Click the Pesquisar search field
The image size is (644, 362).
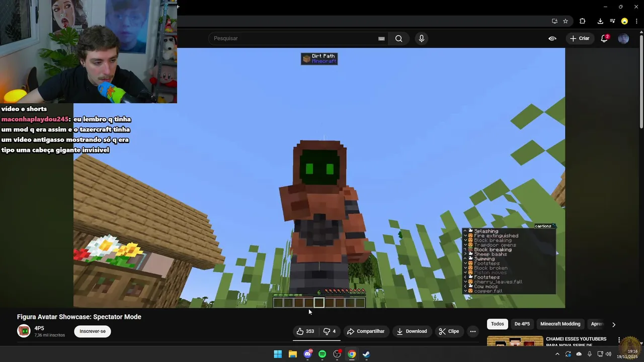click(x=294, y=39)
